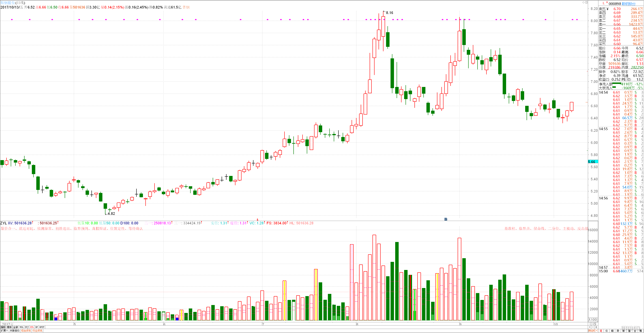This screenshot has width=644, height=333.
Task: Click the 大宗流入 flow bar
Action: pos(614,87)
